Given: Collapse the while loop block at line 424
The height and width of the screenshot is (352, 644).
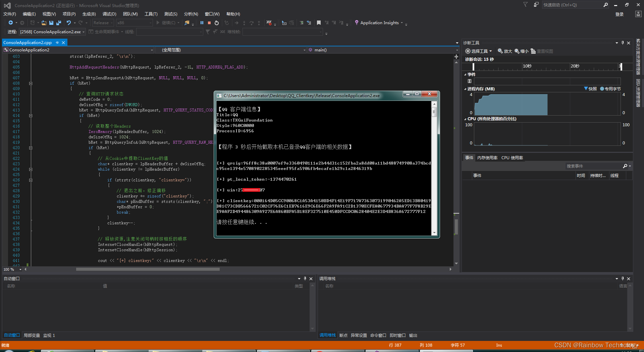Looking at the screenshot, I should click(x=31, y=169).
